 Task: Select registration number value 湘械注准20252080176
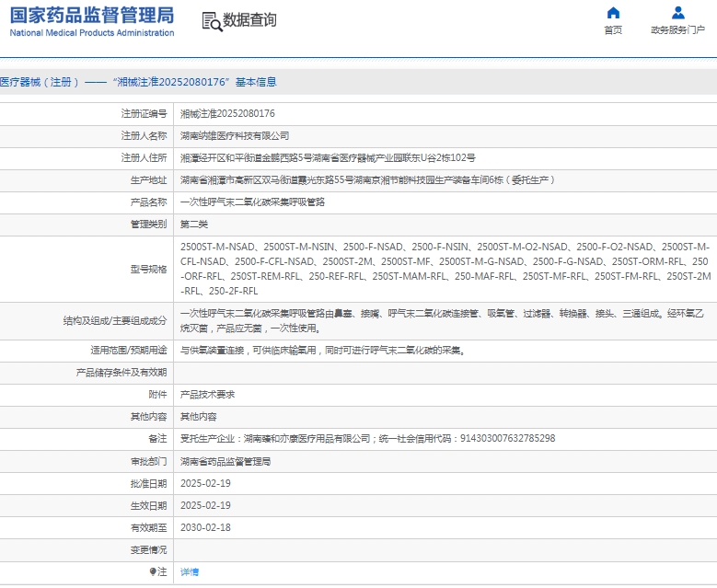[x=227, y=113]
